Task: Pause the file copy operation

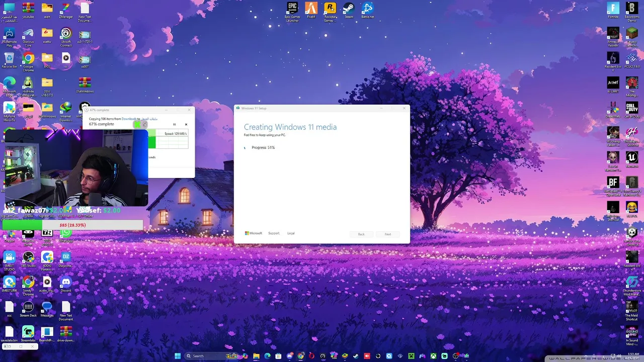Action: [x=175, y=124]
